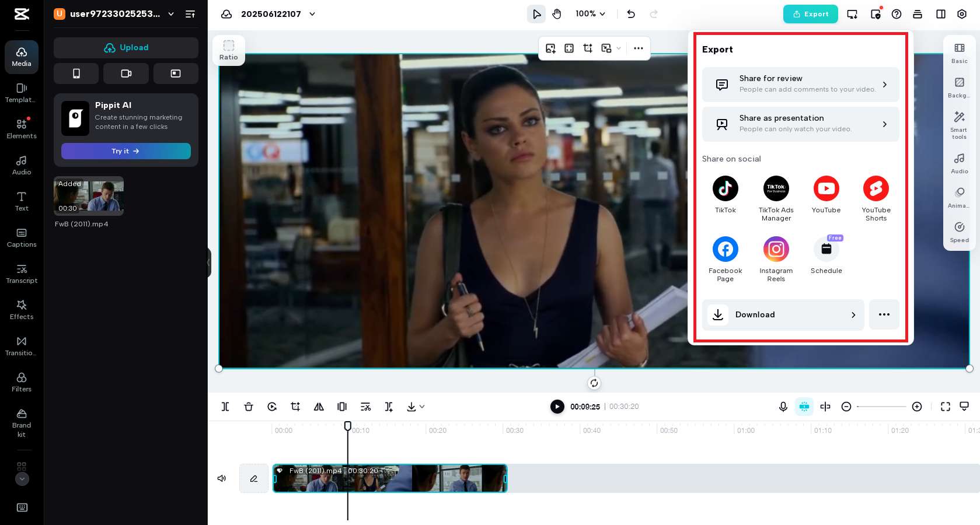This screenshot has height=525, width=980.
Task: Delete the selected clip using the trash icon
Action: coord(249,407)
